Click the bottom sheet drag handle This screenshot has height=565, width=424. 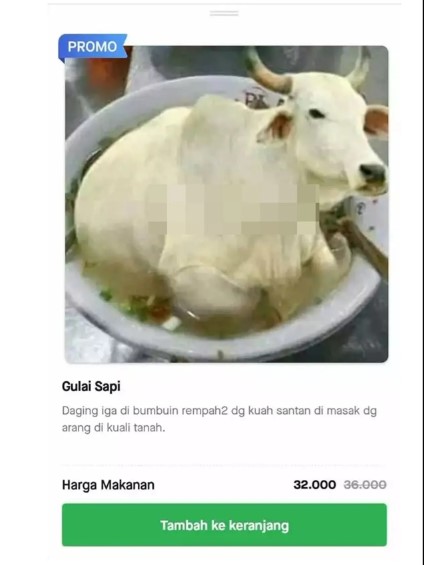(x=224, y=13)
